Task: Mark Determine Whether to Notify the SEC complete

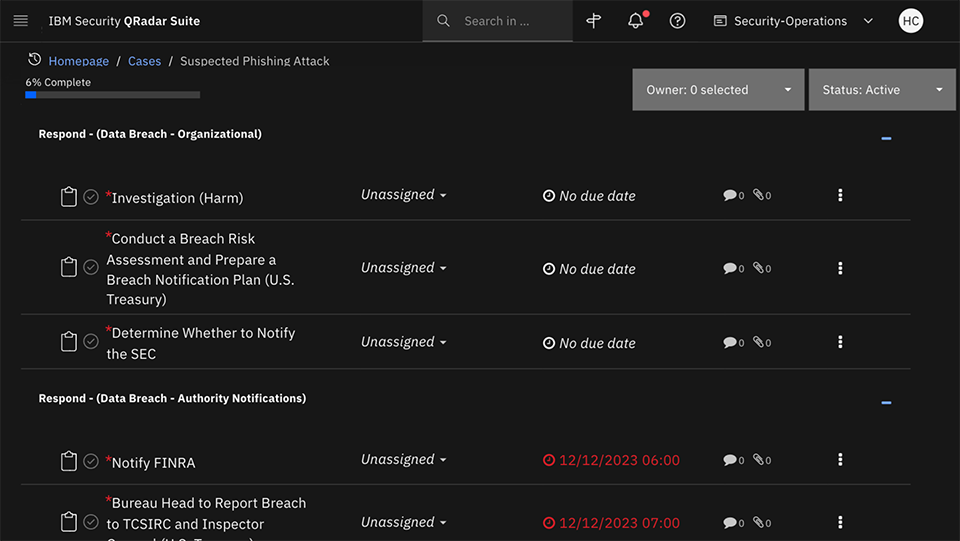Action: pyautogui.click(x=91, y=341)
